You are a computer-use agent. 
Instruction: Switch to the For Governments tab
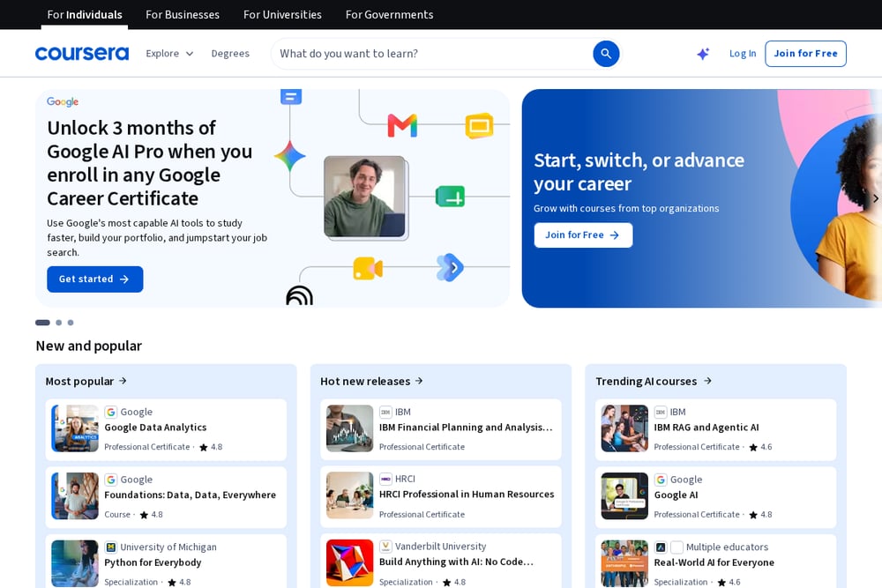[389, 15]
